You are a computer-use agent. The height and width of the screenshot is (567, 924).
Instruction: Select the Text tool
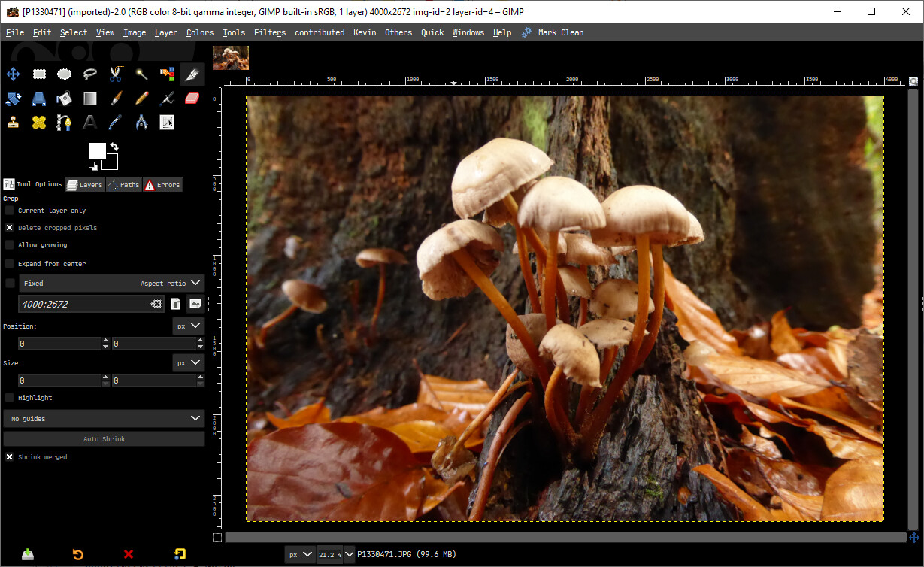pos(90,122)
